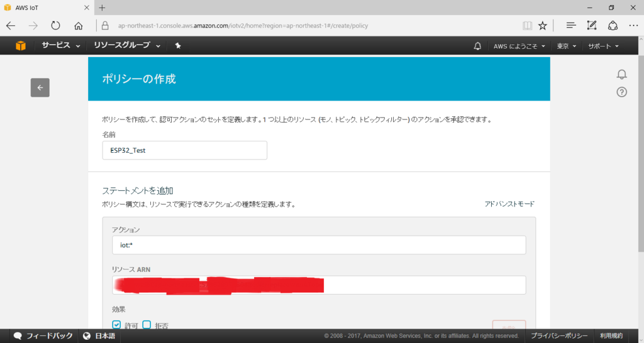The width and height of the screenshot is (644, 343).
Task: Reload the page with refresh icon
Action: pos(55,25)
